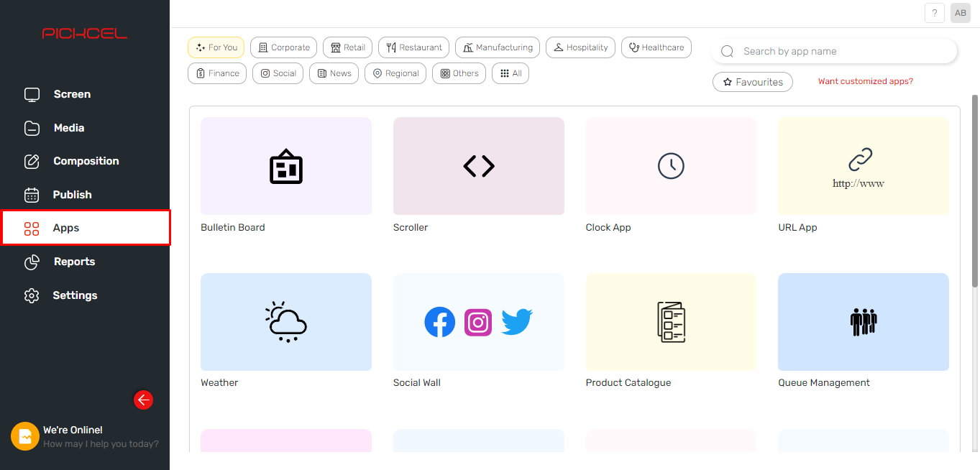Click the search by app name field

(834, 50)
